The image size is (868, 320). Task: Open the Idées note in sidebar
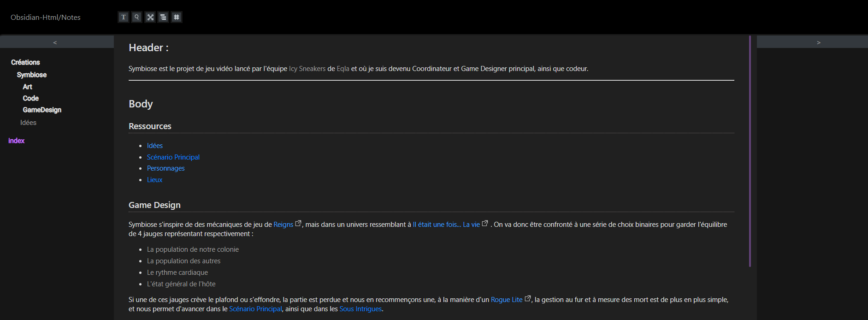coord(28,123)
